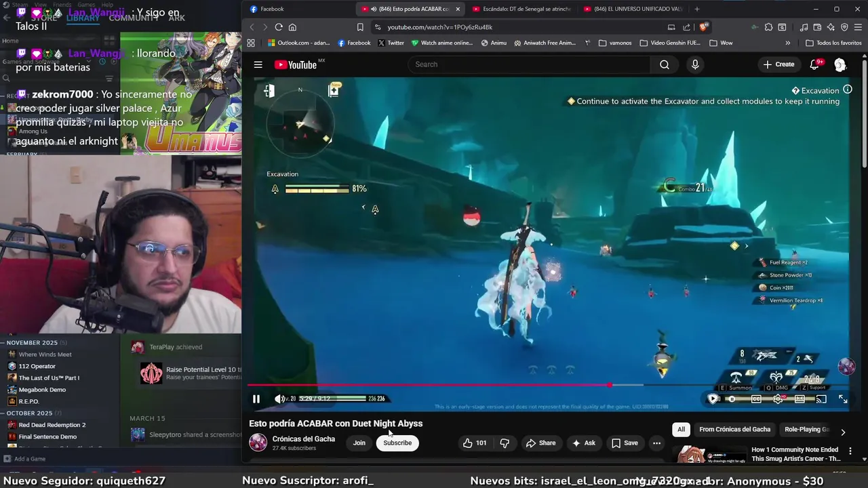The height and width of the screenshot is (488, 868).
Task: Open the Wow bookmark folder
Action: 721,43
